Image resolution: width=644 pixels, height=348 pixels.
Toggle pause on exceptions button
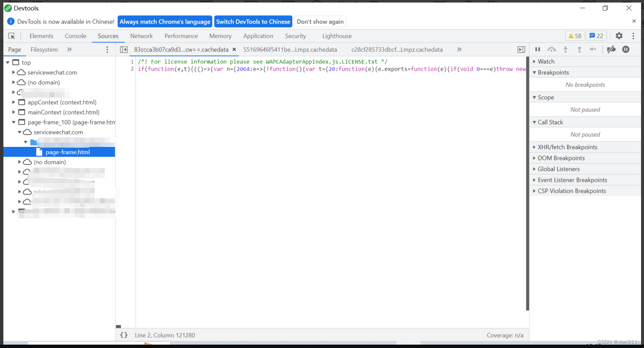(x=626, y=49)
